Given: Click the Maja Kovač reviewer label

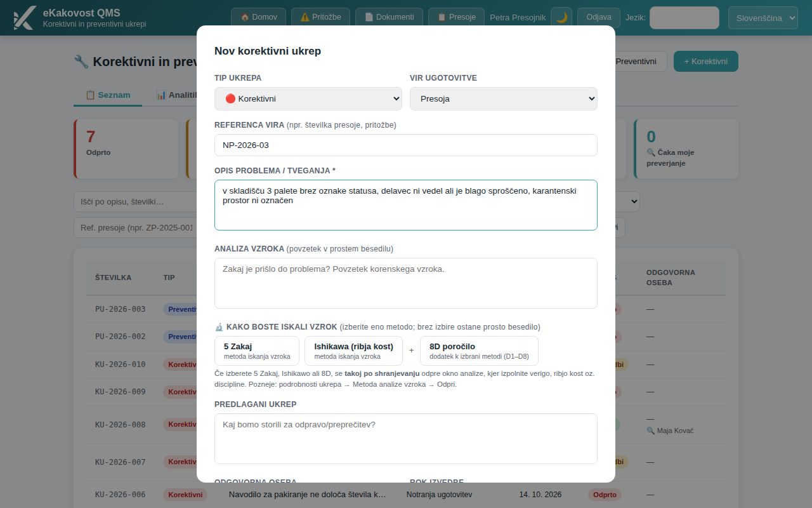Looking at the screenshot, I should click(670, 431).
